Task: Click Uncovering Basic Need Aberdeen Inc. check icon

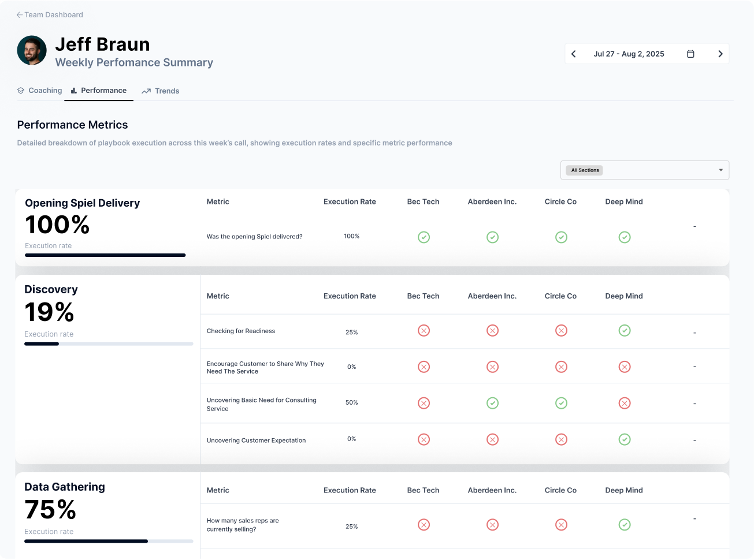Action: click(x=493, y=404)
